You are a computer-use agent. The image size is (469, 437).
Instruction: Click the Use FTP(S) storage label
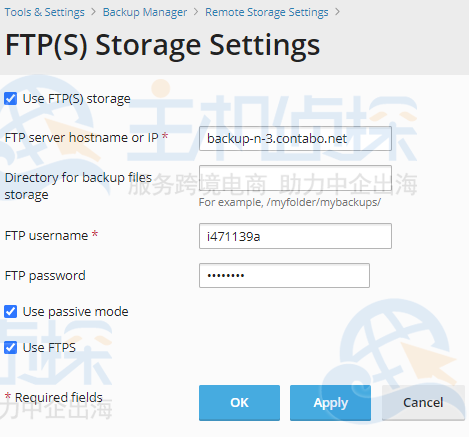coord(76,99)
